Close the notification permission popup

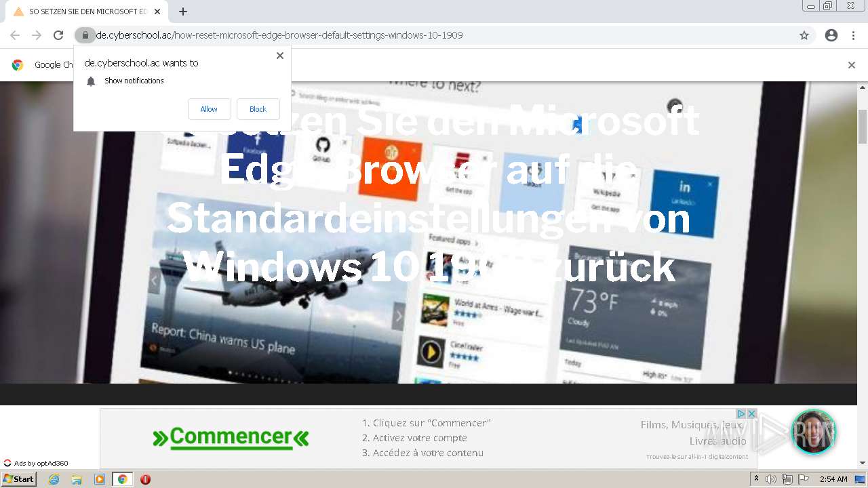pyautogui.click(x=280, y=56)
